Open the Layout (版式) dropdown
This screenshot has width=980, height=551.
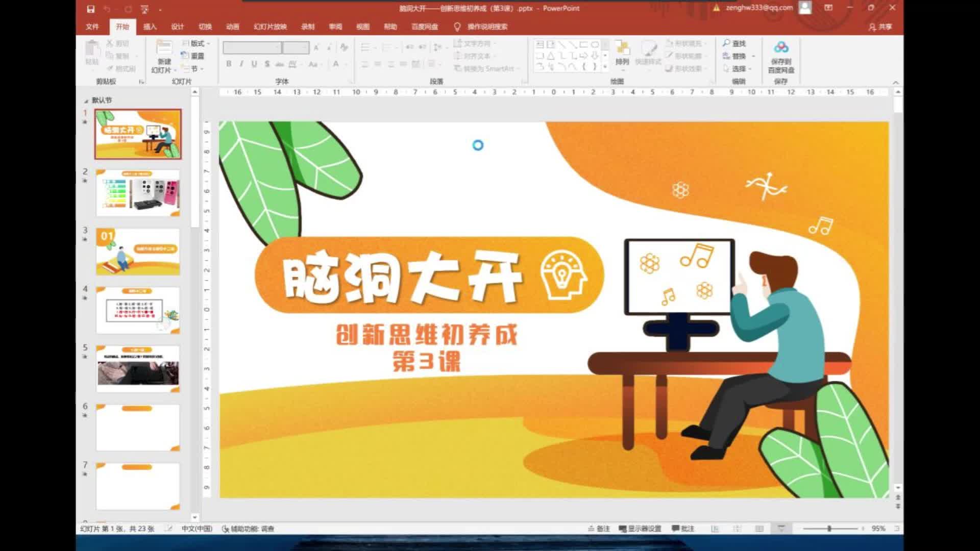point(196,43)
